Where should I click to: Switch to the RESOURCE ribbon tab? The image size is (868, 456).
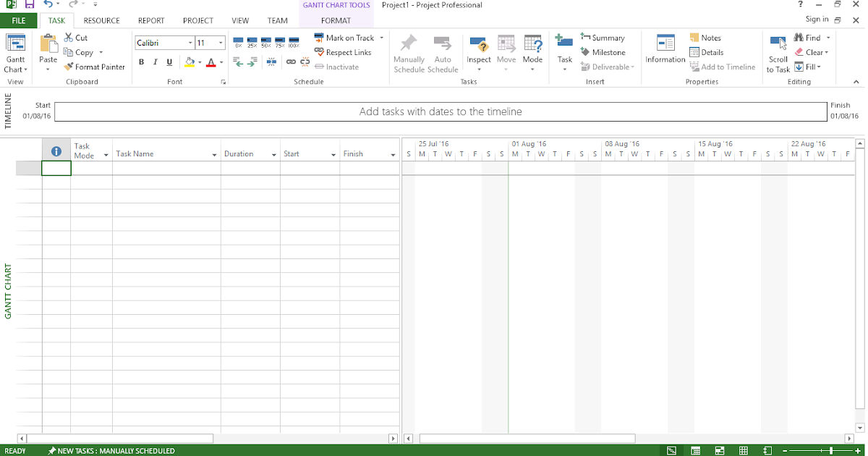click(101, 20)
